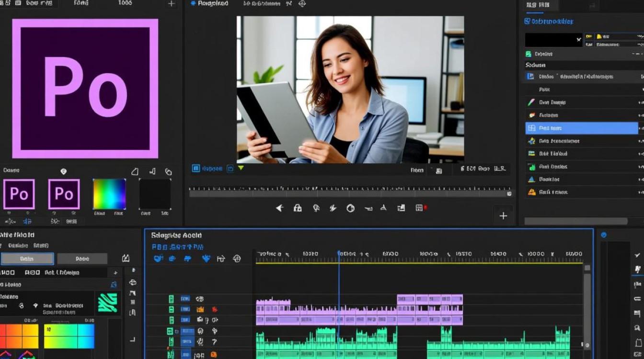Select the pink pen icon in the right panel
This screenshot has width=644, height=359.
point(531,102)
